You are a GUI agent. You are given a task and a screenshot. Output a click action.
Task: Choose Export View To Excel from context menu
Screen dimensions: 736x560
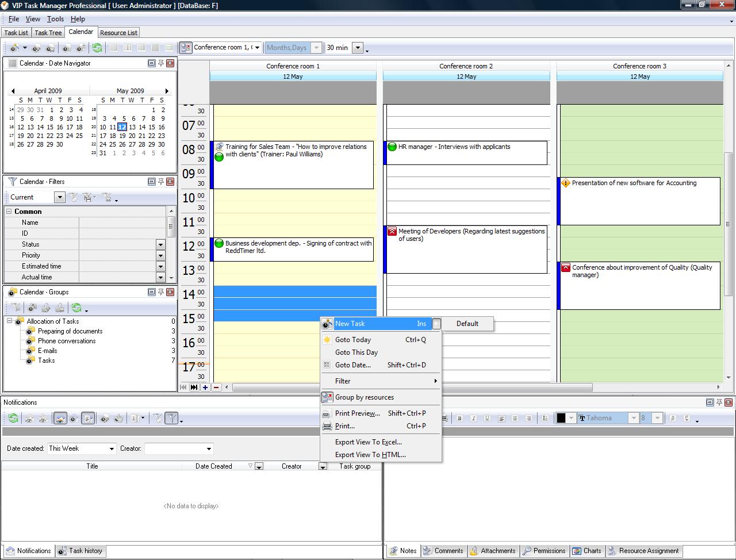(x=369, y=442)
